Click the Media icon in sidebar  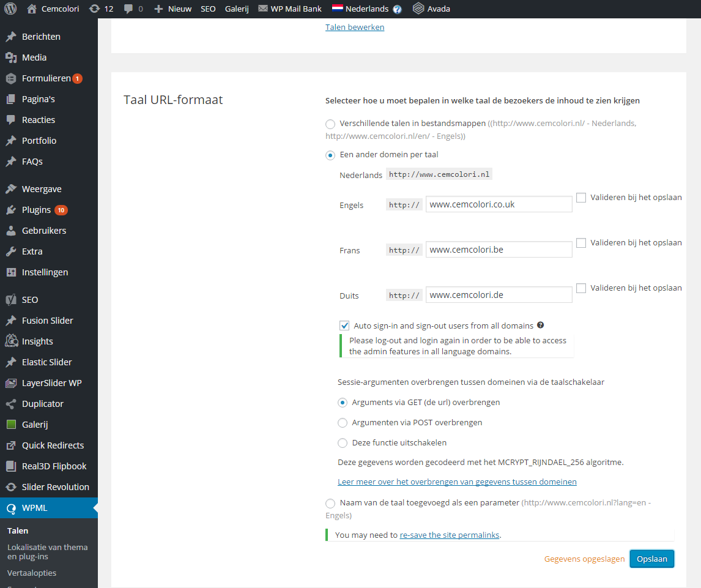click(11, 58)
